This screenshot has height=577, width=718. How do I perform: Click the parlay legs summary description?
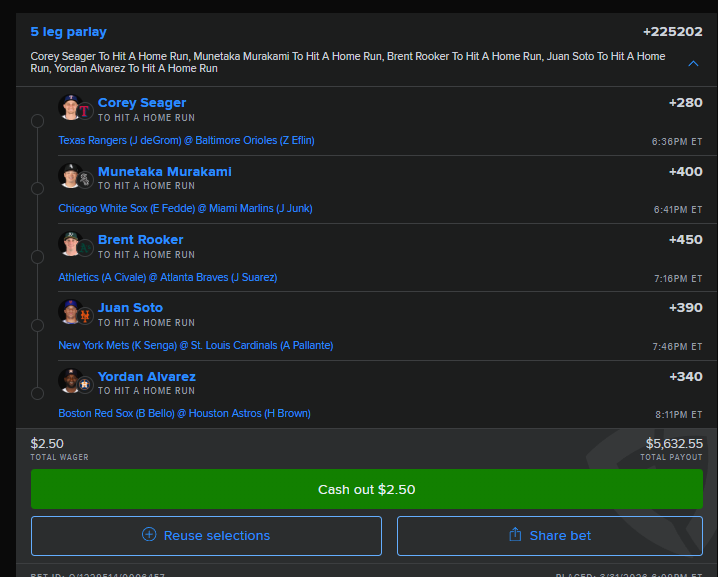click(348, 62)
